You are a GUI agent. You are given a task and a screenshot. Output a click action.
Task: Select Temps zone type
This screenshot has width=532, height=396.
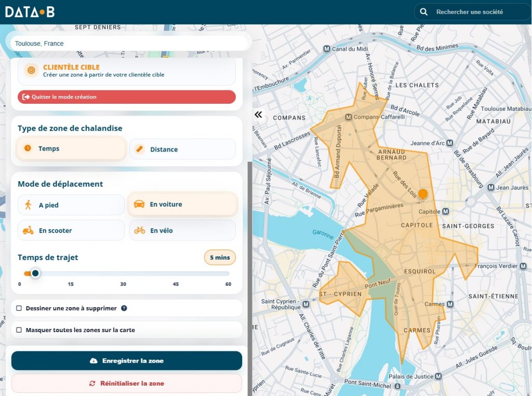pos(71,148)
